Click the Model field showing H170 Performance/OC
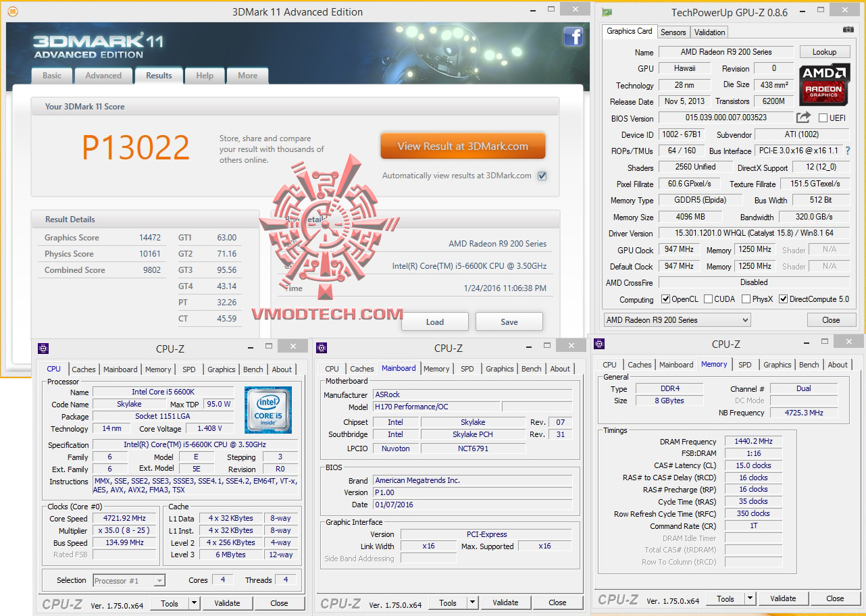This screenshot has width=866, height=616. pos(437,407)
